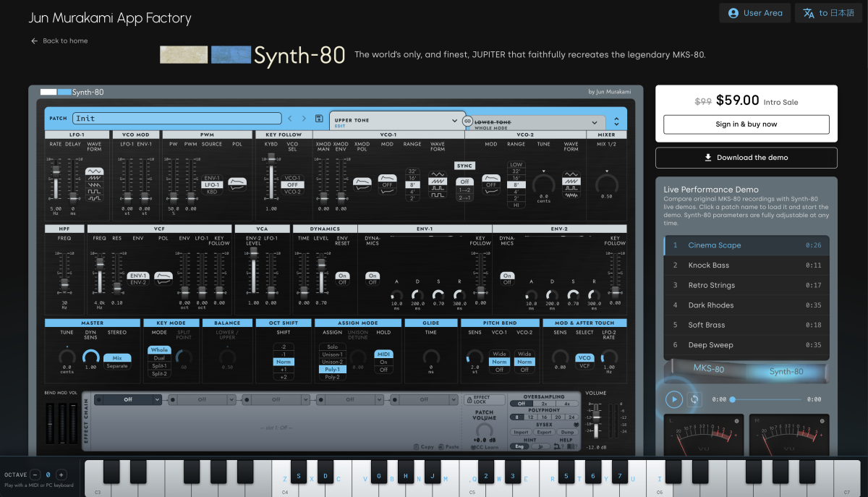Select LFO-1 square waveform
The height and width of the screenshot is (497, 868).
click(x=94, y=192)
